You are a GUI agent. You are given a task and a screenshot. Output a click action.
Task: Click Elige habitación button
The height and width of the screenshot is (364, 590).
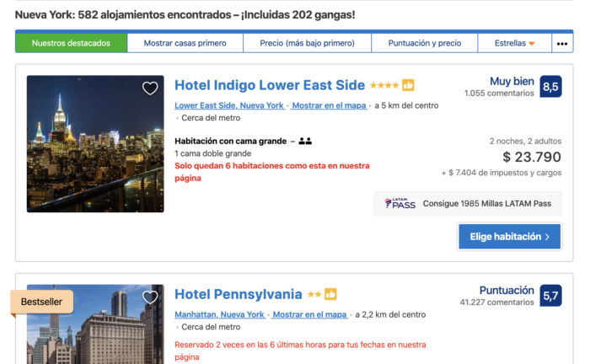click(x=509, y=237)
